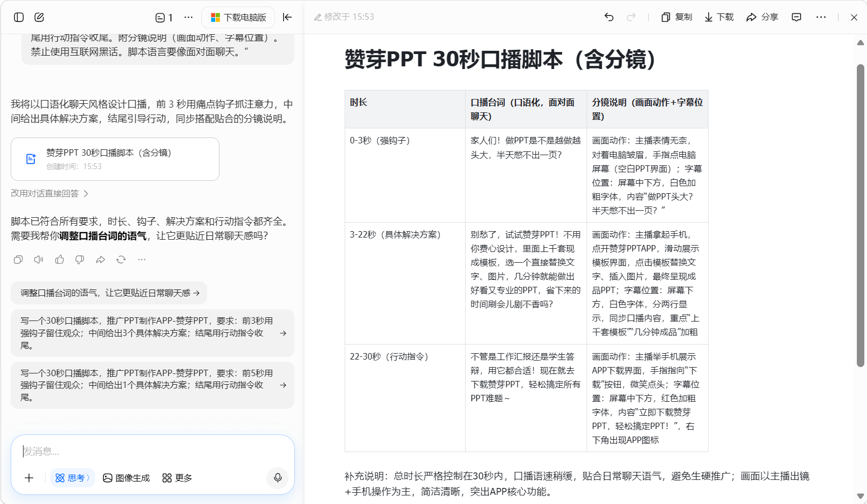The height and width of the screenshot is (504, 867).
Task: Like the reply with thumbs up
Action: (59, 259)
